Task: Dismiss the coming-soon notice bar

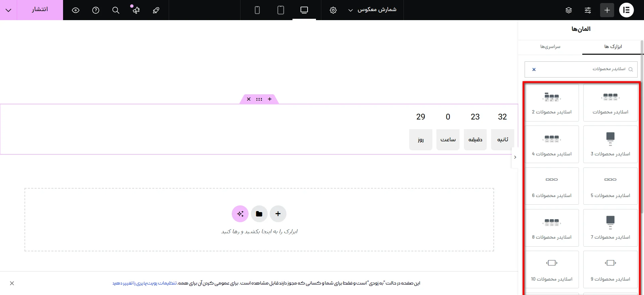Action: pos(12,283)
